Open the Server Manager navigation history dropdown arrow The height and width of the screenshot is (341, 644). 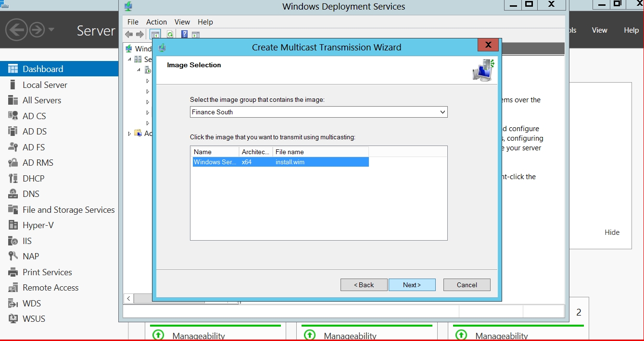(51, 30)
